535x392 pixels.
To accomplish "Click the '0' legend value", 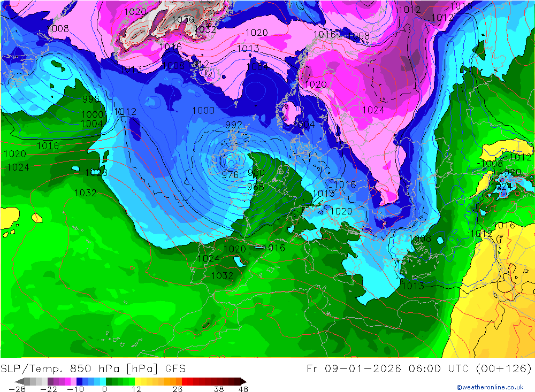I will 104,389.
